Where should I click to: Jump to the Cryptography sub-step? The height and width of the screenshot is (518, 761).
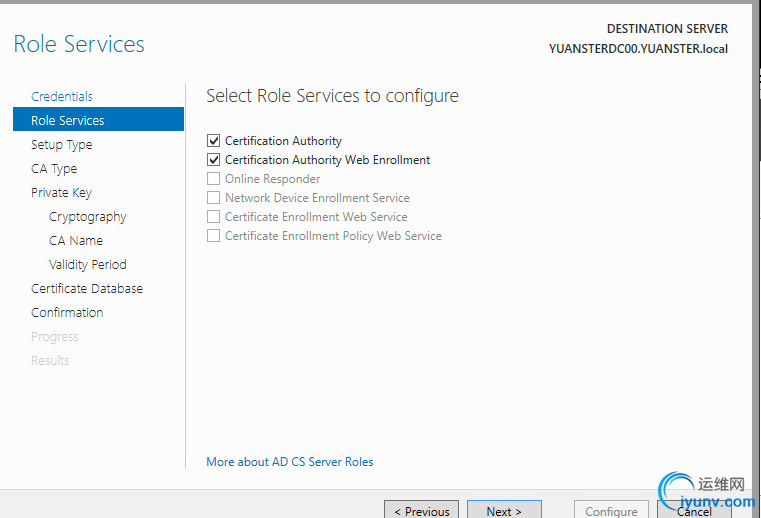click(88, 217)
